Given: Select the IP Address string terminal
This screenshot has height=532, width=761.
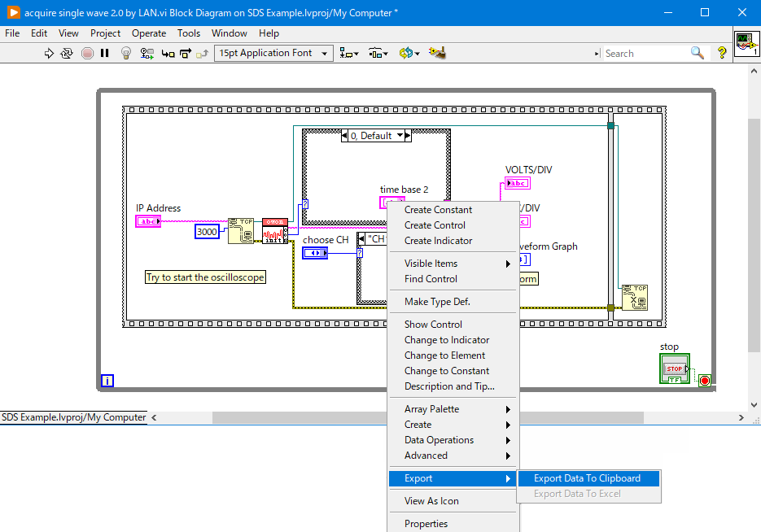Looking at the screenshot, I should (x=148, y=221).
